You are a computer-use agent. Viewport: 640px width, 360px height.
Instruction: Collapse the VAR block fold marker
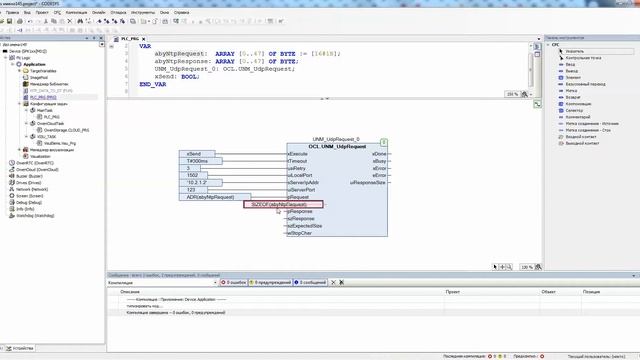tap(111, 47)
